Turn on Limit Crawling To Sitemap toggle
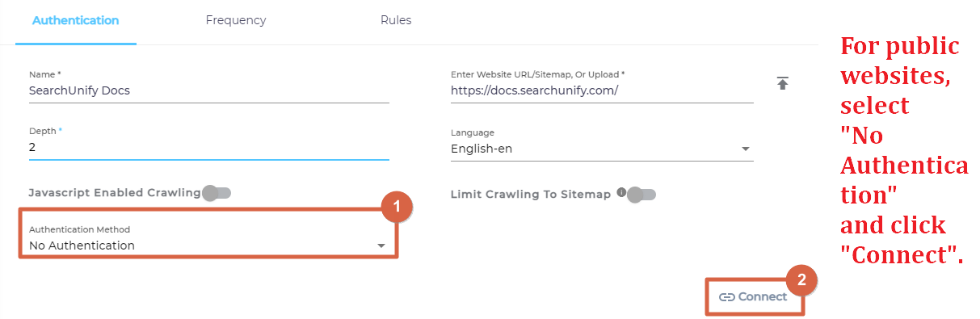Viewport: 980px width, 319px height. pyautogui.click(x=641, y=194)
